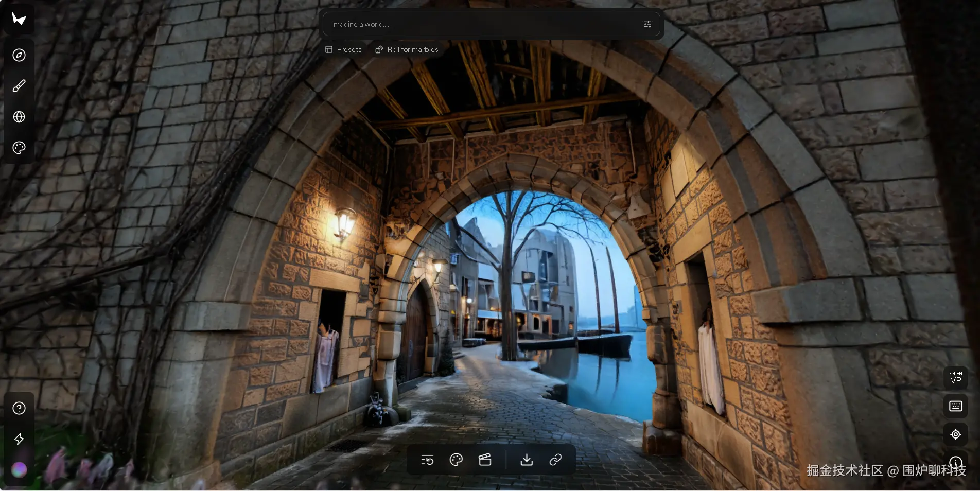The width and height of the screenshot is (980, 491).
Task: Open prompt settings sliders icon
Action: (x=647, y=24)
